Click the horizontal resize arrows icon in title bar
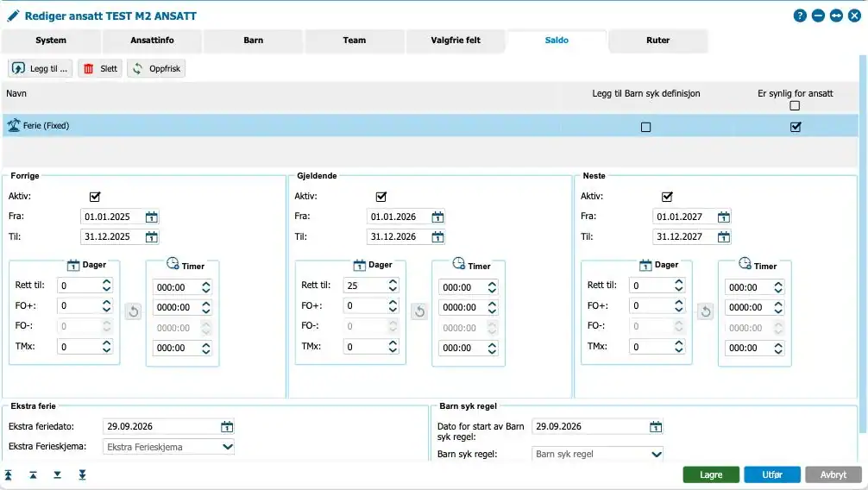 836,16
